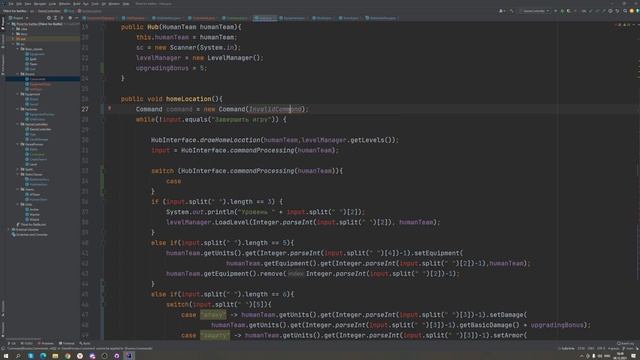
Task: Open the Event Log at the bottom right
Action: click(x=626, y=343)
